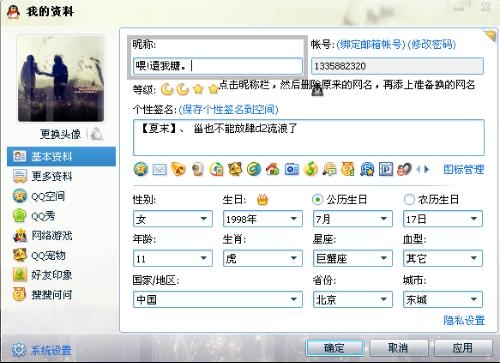The height and width of the screenshot is (363, 500).
Task: Click the blue globe with star icon
Action: pos(367,169)
